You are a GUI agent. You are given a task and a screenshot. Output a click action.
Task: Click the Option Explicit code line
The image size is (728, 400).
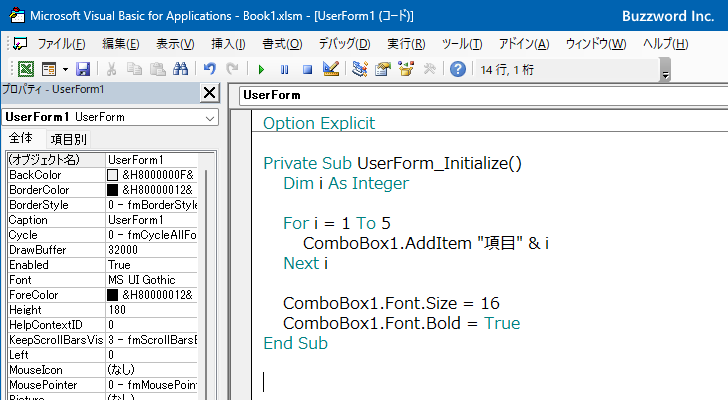coord(319,123)
